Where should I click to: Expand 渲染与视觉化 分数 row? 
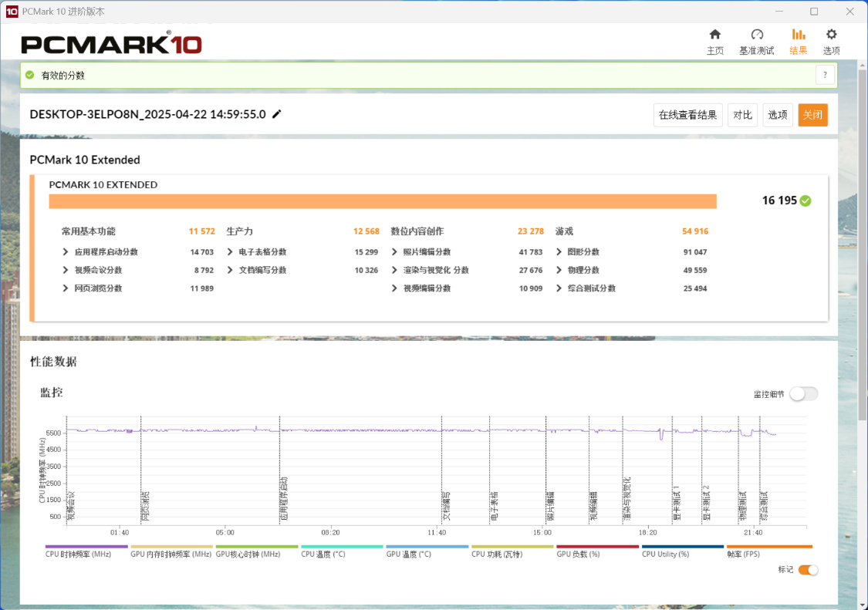click(x=394, y=270)
